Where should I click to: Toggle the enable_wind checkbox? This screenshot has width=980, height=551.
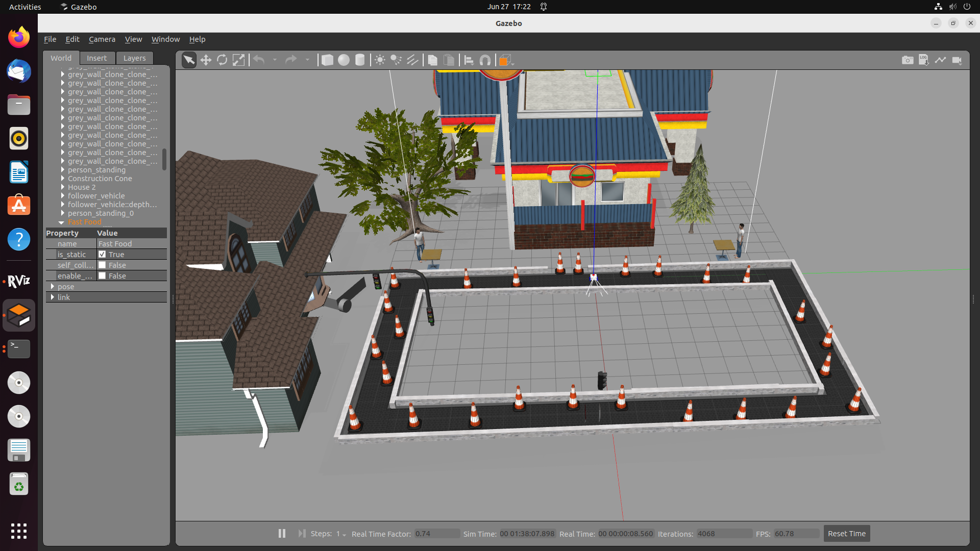coord(103,275)
